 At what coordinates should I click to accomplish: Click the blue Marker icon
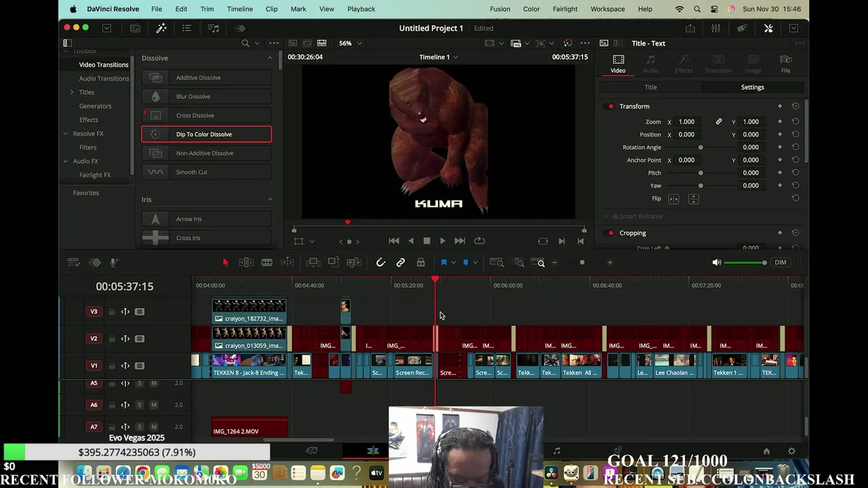[465, 262]
